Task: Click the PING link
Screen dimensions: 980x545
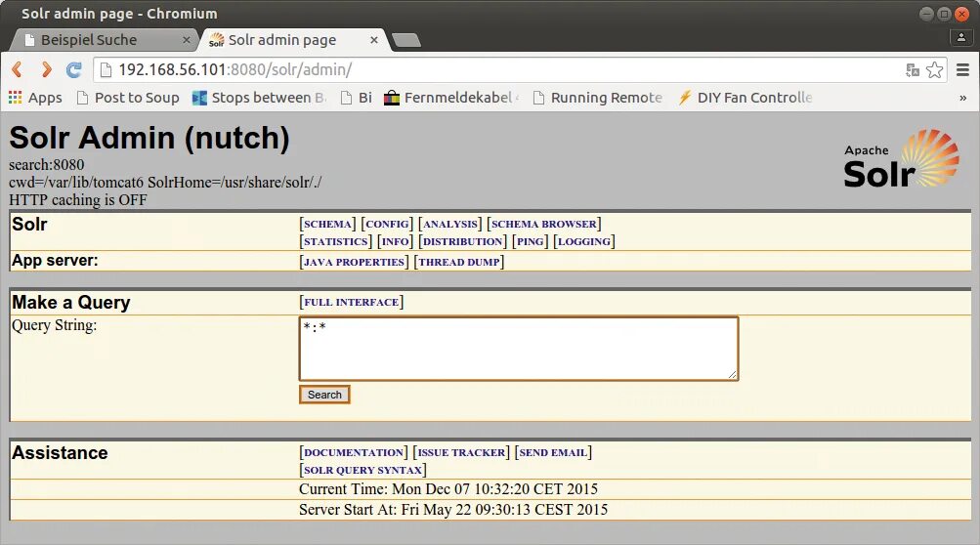Action: (x=530, y=241)
